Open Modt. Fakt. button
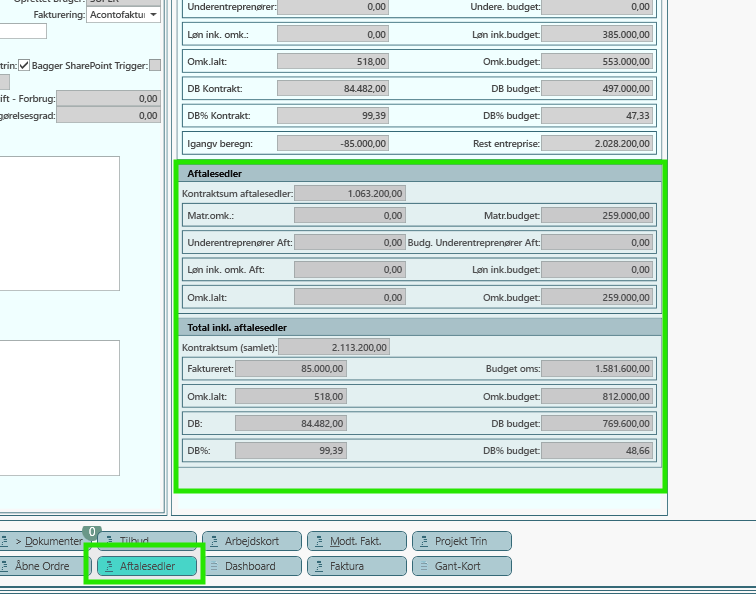 click(357, 541)
